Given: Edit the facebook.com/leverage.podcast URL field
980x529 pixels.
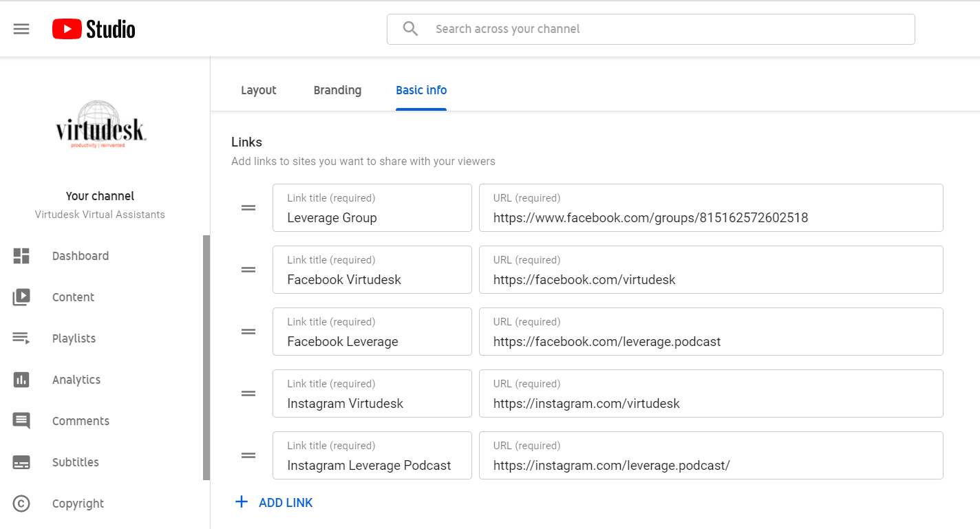Looking at the screenshot, I should pos(711,332).
